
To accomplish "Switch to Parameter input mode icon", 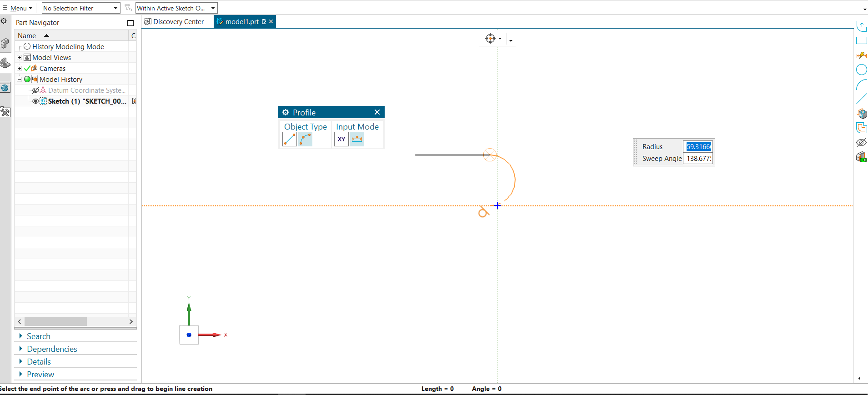I will (x=357, y=140).
